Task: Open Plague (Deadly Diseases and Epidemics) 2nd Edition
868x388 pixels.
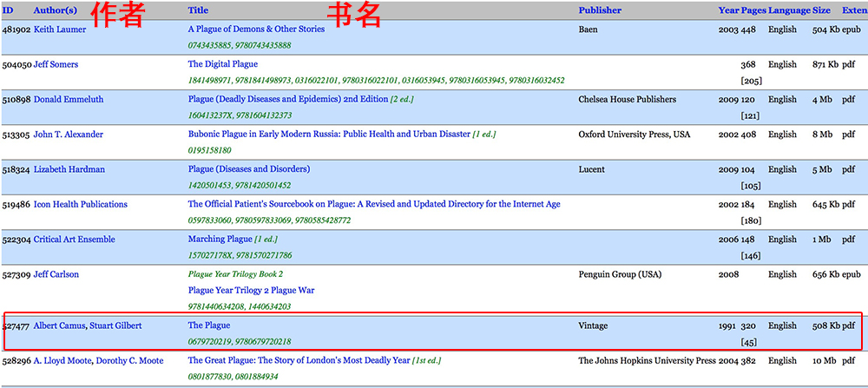Action: [x=288, y=99]
